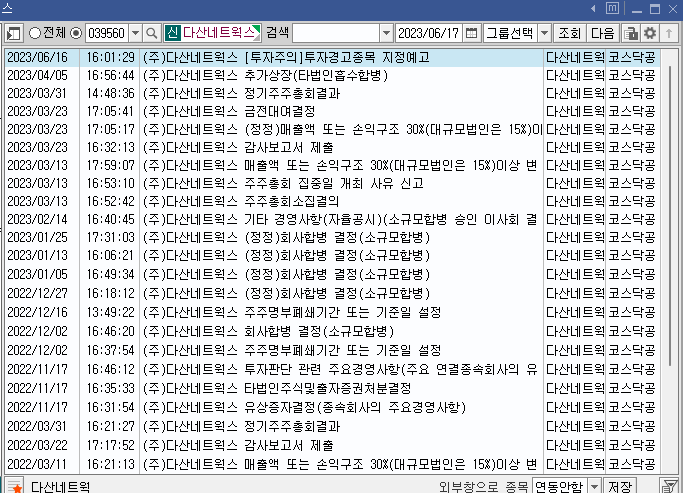Select the 2023/01/13 (정정)회사합병 결정 row
Viewport: 683px width, 493px height.
click(332, 255)
